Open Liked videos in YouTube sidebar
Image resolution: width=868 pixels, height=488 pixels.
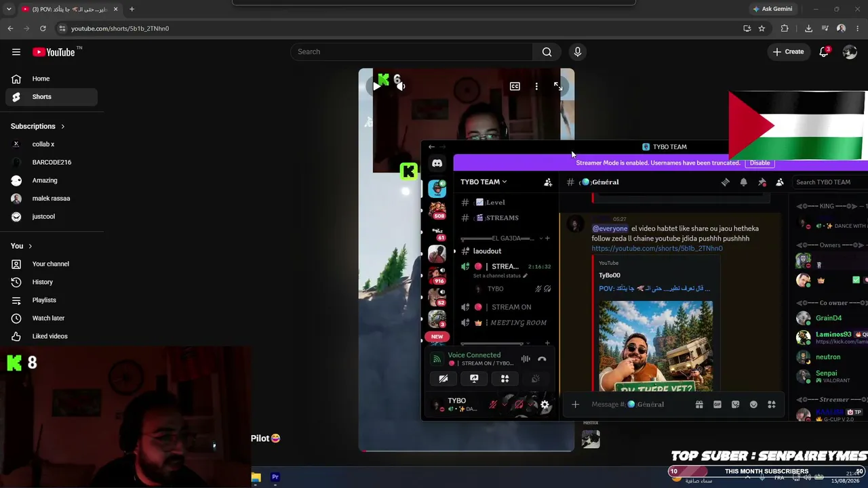pyautogui.click(x=52, y=336)
